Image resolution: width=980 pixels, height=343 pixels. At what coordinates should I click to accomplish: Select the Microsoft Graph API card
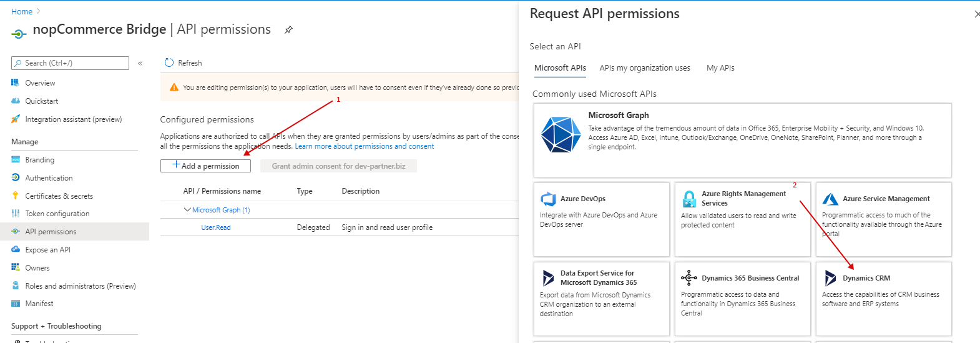pyautogui.click(x=742, y=140)
